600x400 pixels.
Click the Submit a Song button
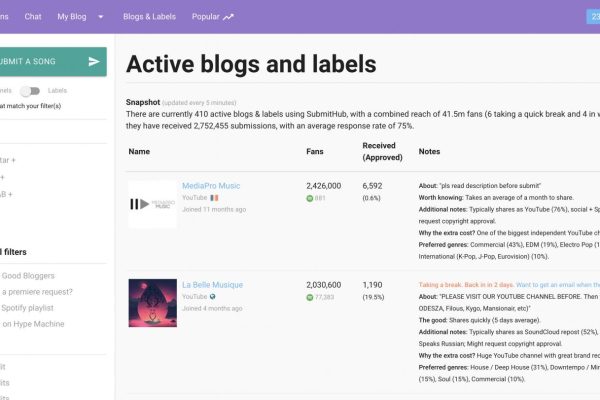(x=53, y=62)
